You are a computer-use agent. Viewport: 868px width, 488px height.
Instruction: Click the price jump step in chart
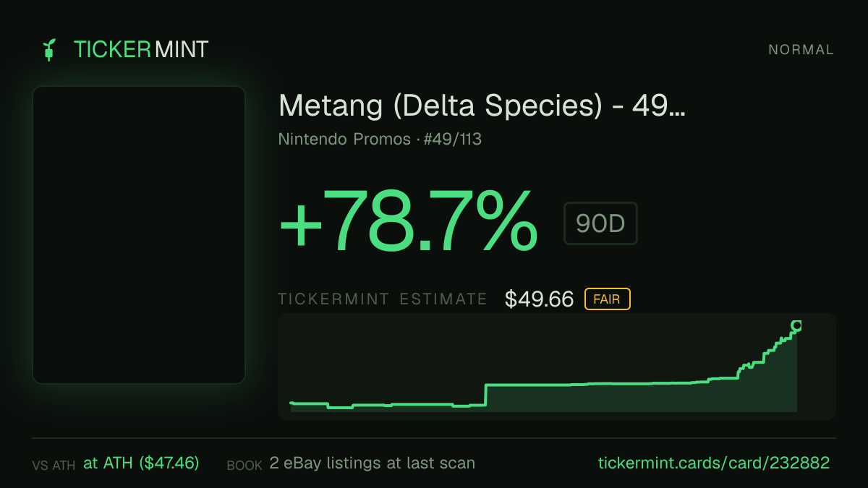pyautogui.click(x=485, y=395)
